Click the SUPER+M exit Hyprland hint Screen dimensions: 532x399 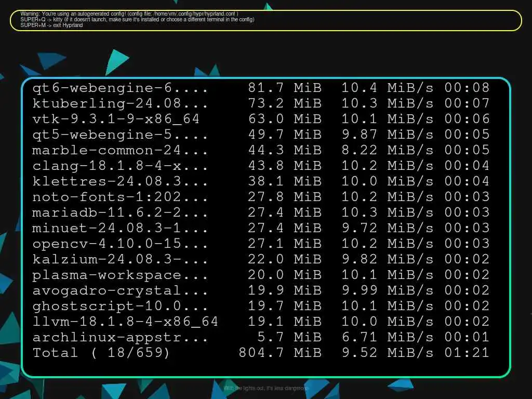click(51, 25)
